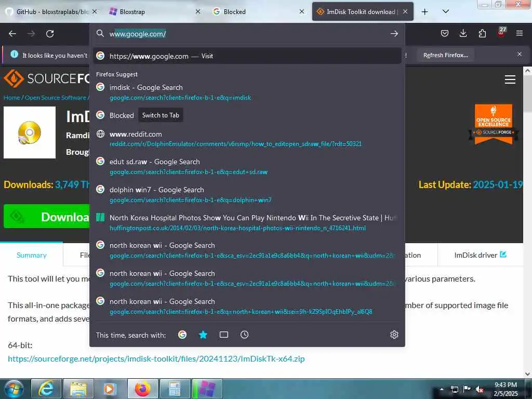Click Open Source Software breadcrumb link
This screenshot has width=532, height=399.
55,98
